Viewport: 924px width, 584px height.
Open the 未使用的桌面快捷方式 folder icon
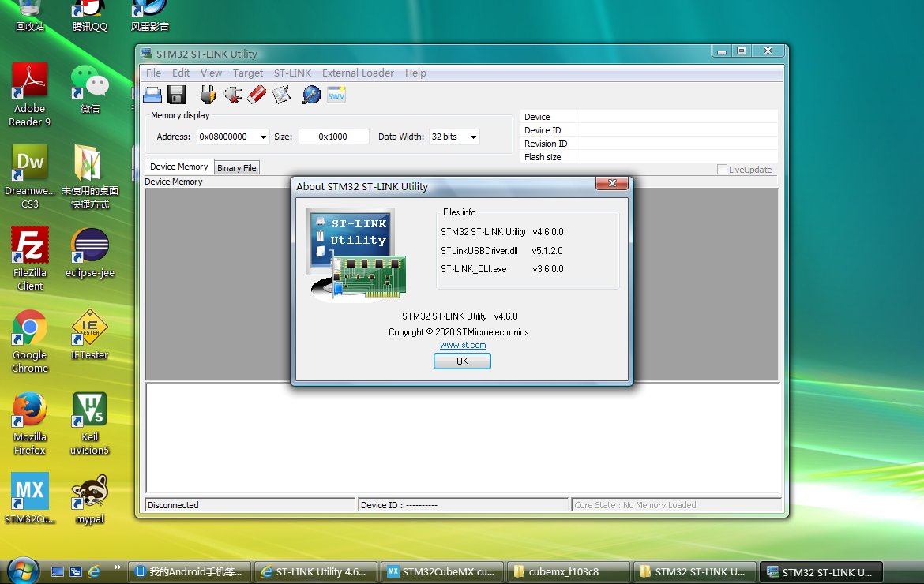[x=89, y=177]
